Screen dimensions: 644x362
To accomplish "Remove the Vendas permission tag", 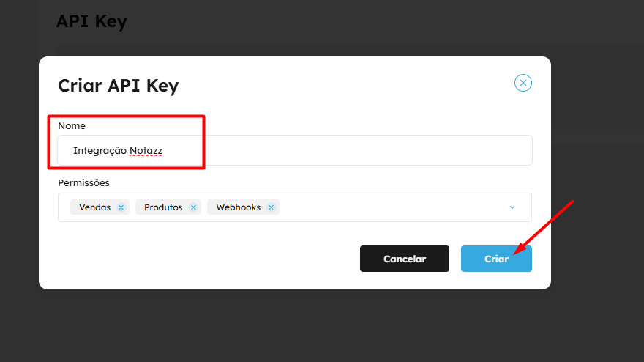I will [121, 207].
